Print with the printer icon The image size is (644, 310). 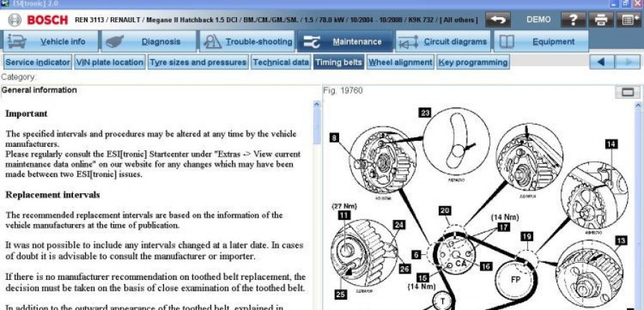pyautogui.click(x=601, y=20)
